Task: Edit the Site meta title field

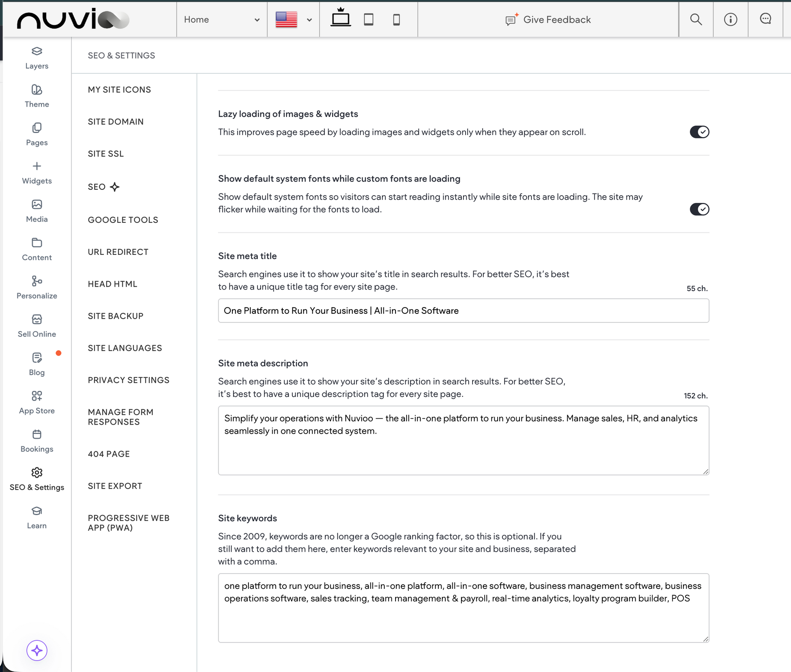Action: point(463,310)
